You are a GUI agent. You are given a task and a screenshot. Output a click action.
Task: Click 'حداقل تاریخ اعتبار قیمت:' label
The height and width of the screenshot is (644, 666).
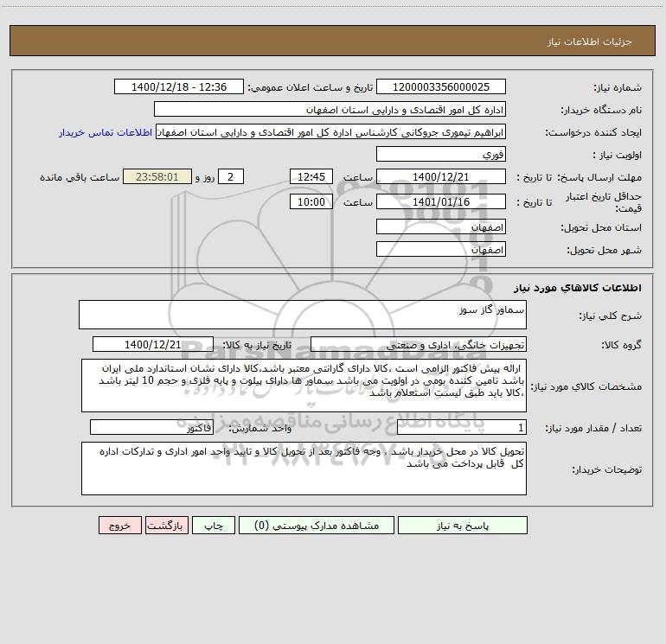(x=604, y=202)
